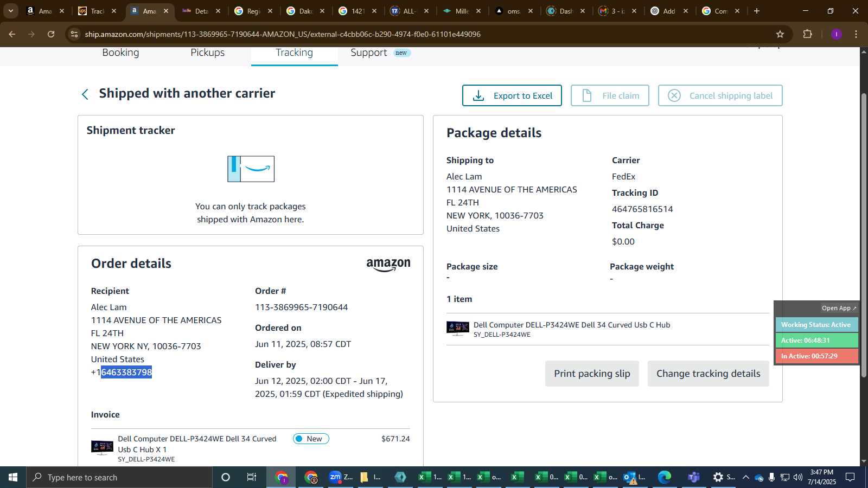Bookmark this page with the star icon

click(x=780, y=34)
